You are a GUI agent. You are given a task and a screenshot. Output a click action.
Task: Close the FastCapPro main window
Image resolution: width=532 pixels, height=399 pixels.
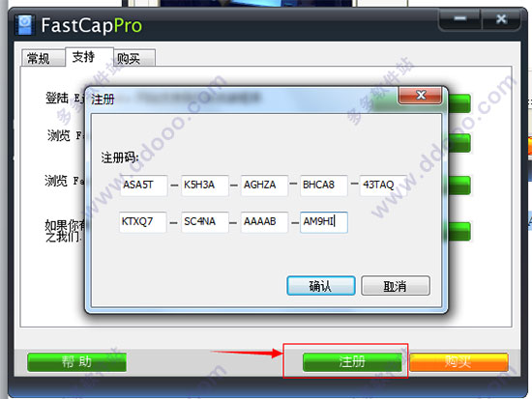(x=501, y=19)
